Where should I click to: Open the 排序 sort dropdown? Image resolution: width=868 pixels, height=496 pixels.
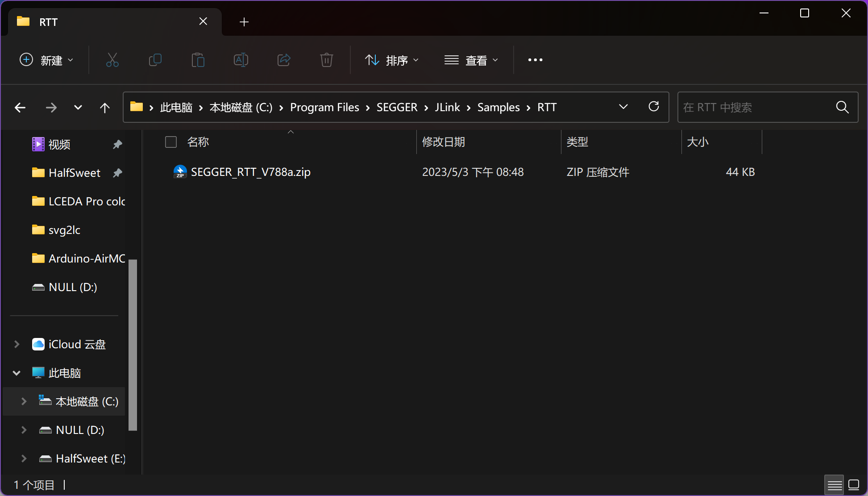[x=392, y=60]
